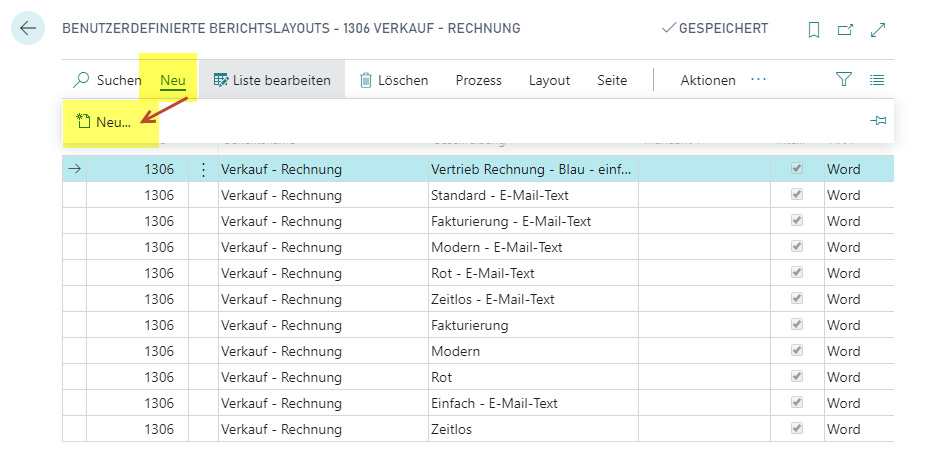Select description 'Einfach - E-Mail-Text'
The image size is (929, 458).
(x=494, y=403)
